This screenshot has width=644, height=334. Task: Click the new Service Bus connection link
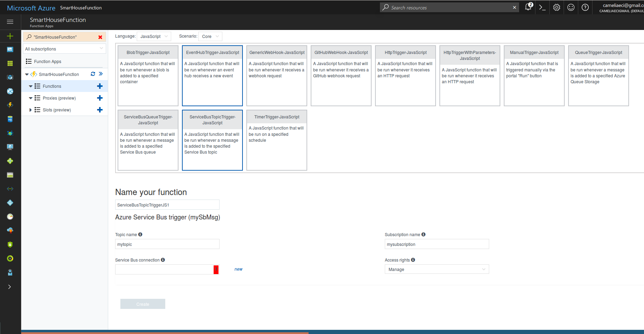[238, 269]
